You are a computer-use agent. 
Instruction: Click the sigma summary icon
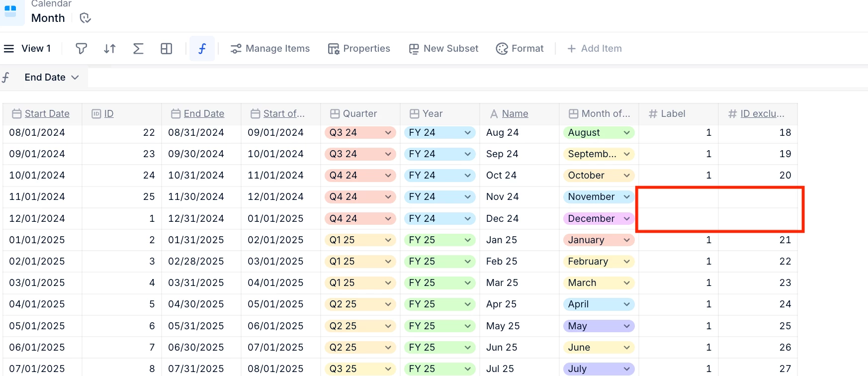138,48
